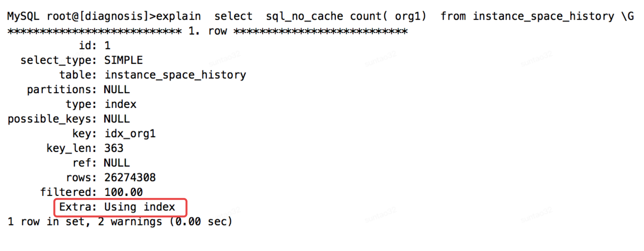This screenshot has width=644, height=251.
Task: Click the '2 warnings' result text
Action: tap(130, 222)
